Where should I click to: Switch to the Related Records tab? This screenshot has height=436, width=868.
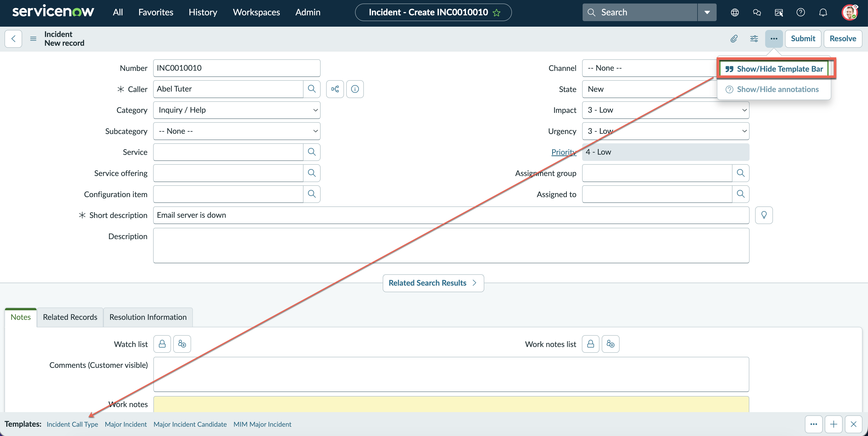70,317
